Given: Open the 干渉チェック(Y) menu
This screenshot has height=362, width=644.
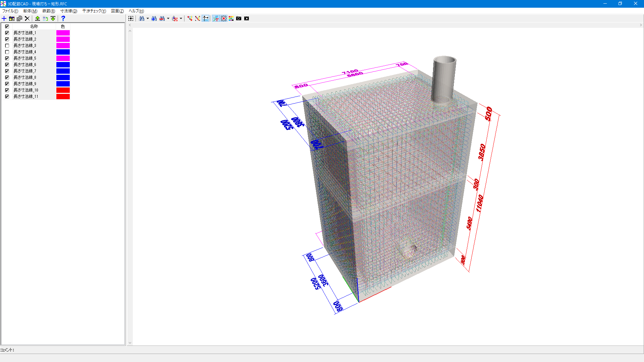Looking at the screenshot, I should point(94,11).
